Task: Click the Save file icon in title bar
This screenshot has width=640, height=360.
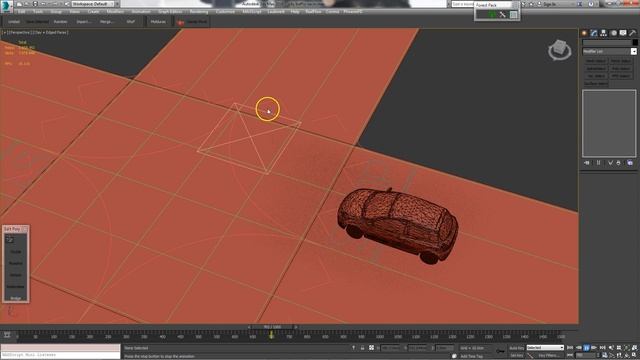Action: coord(35,4)
